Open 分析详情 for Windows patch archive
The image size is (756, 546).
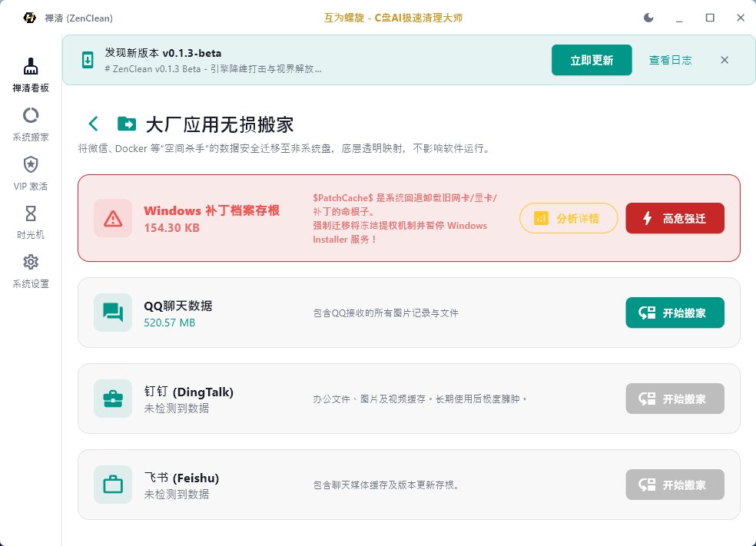pos(569,217)
